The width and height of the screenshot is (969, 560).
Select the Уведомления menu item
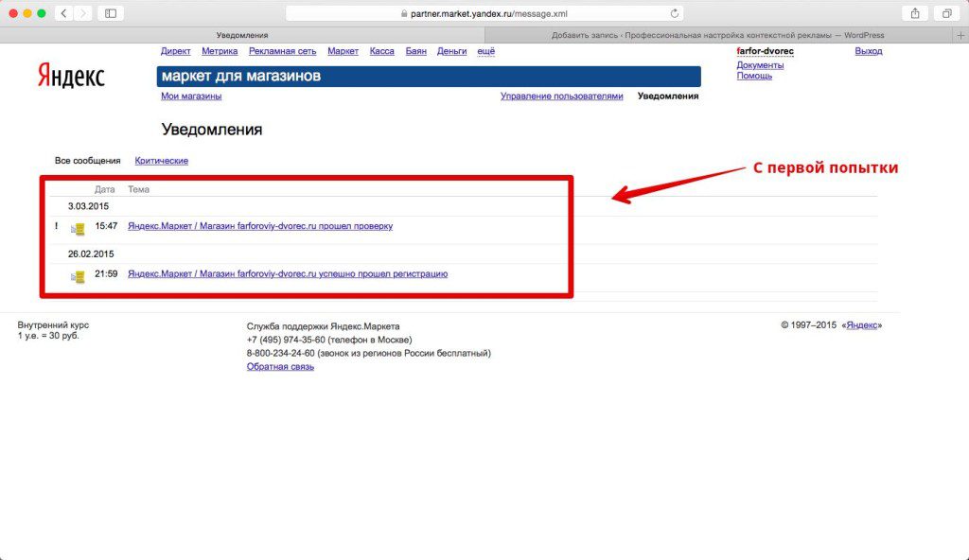[668, 96]
